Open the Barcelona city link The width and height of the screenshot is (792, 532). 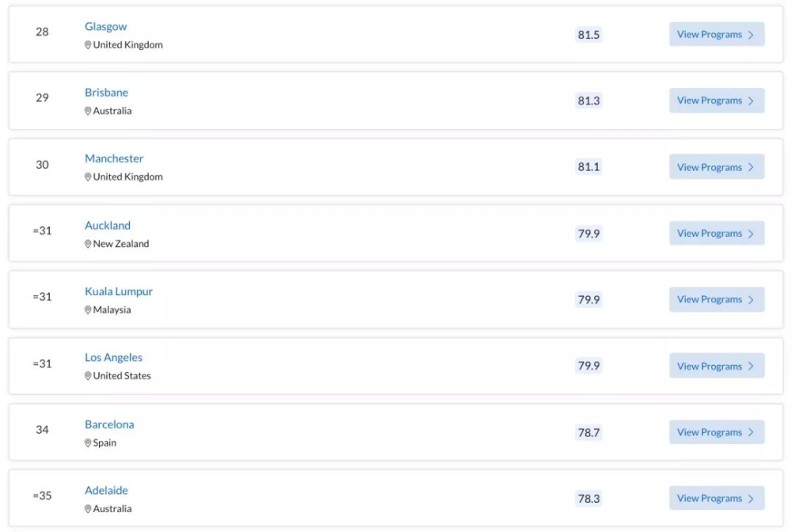tap(109, 424)
